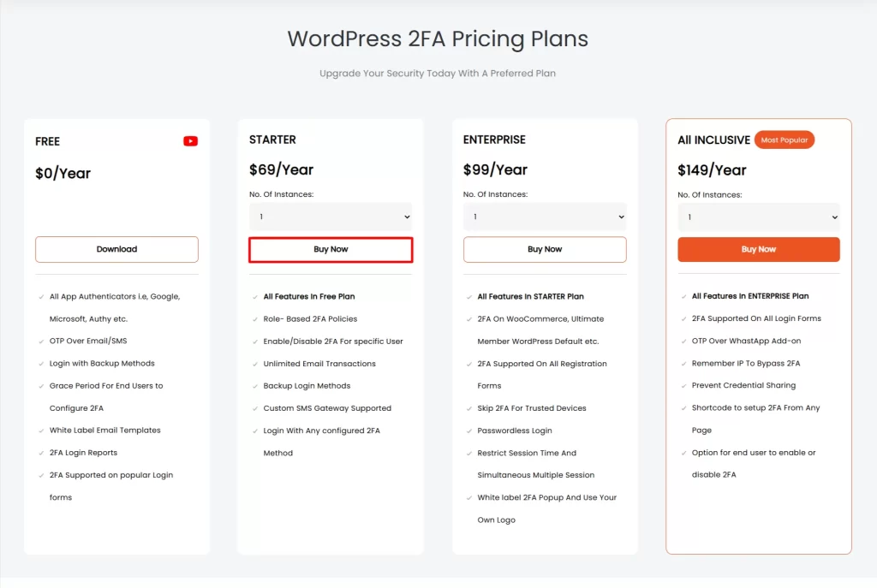Screen dimensions: 877x588
Task: Click Buy Now for the ENTERPRISE plan
Action: [x=545, y=249]
